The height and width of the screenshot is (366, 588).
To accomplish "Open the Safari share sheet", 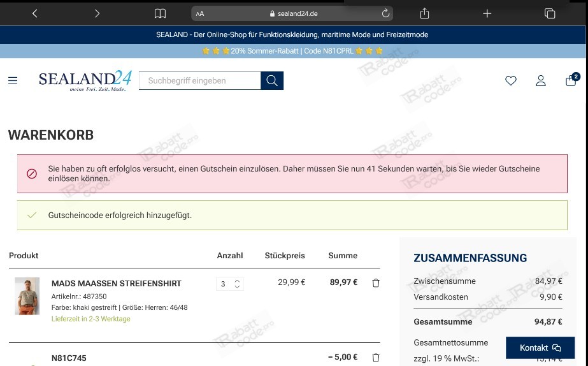I will point(424,13).
